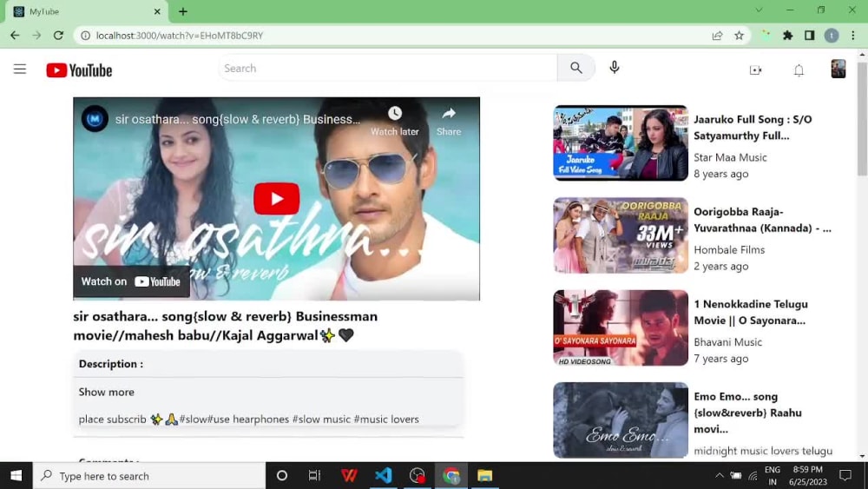
Task: Play the video with red play button
Action: pyautogui.click(x=276, y=198)
